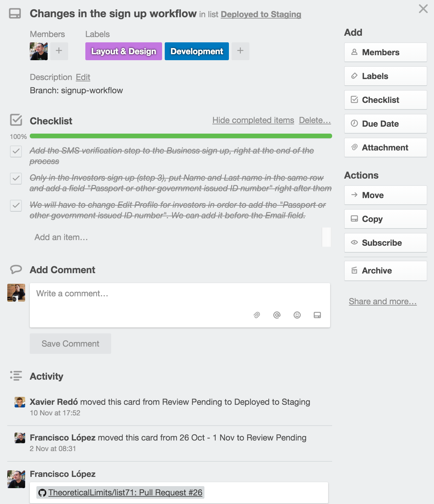Open the Deployed to Staging list link
This screenshot has width=434, height=504.
[262, 15]
